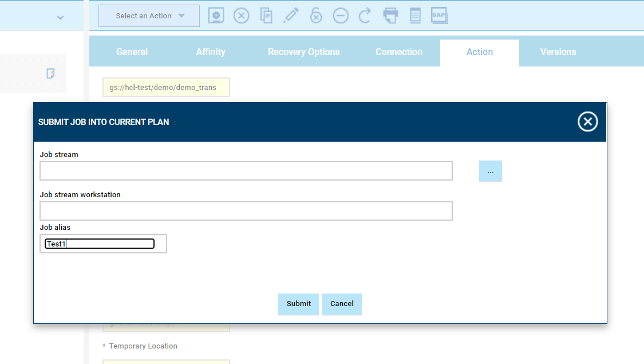644x364 pixels.
Task: Click the page document icon beside printer
Action: (x=415, y=15)
